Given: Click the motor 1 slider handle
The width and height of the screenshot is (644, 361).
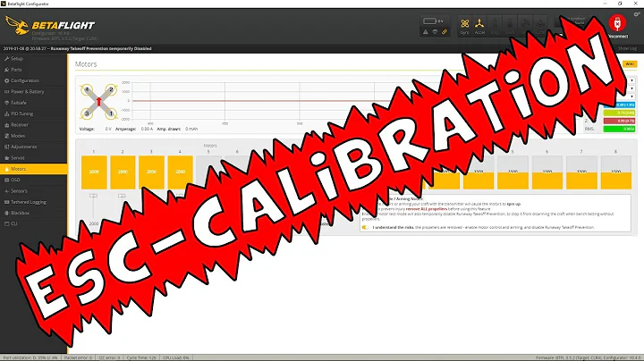Looking at the screenshot, I should [x=94, y=196].
